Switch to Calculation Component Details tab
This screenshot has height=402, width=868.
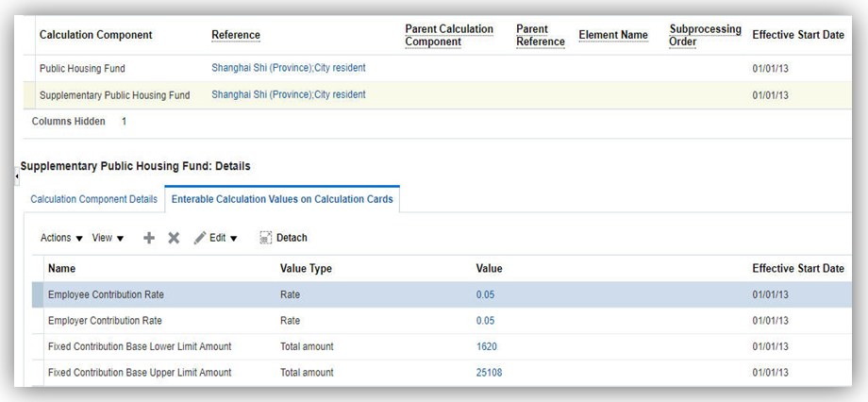click(93, 199)
